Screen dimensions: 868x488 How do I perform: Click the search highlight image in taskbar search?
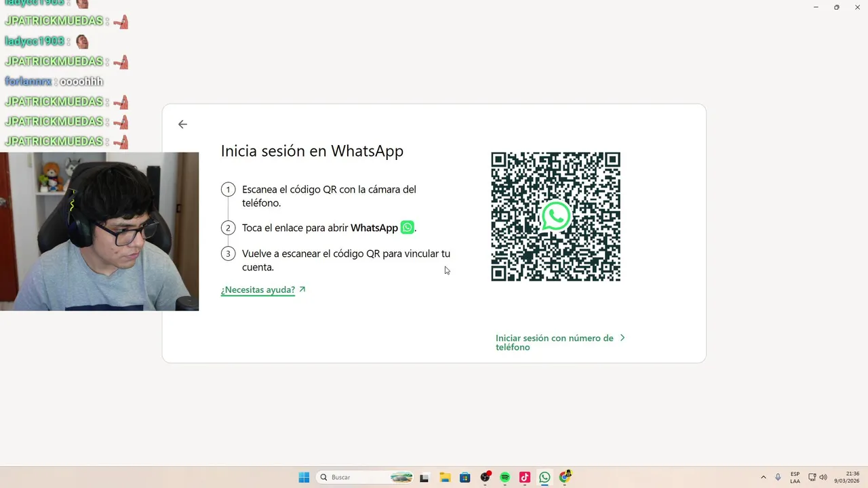click(401, 477)
